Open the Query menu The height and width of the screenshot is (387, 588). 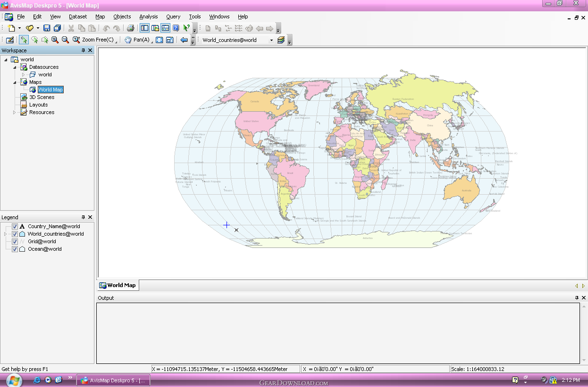coord(173,16)
